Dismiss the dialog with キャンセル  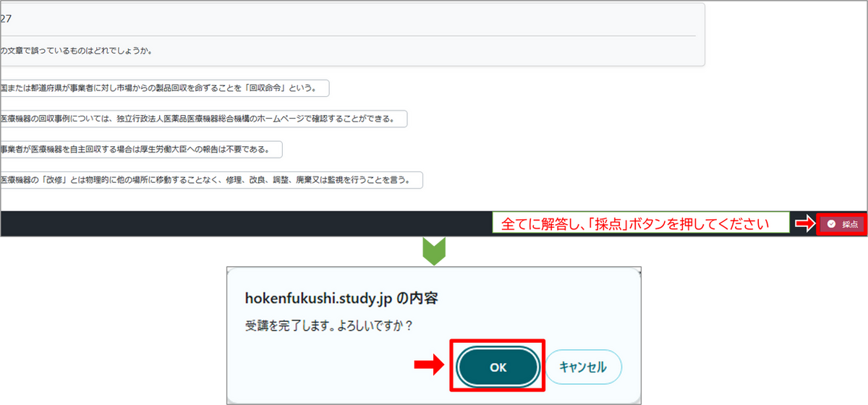583,367
